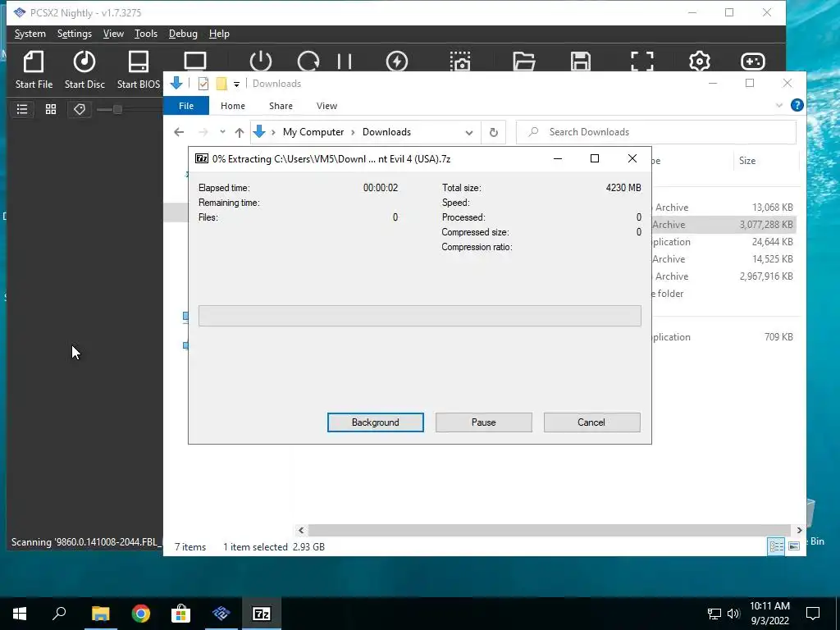Click Start BIOS in PCSX2 toolbar
The height and width of the screenshot is (630, 840).
(x=138, y=70)
